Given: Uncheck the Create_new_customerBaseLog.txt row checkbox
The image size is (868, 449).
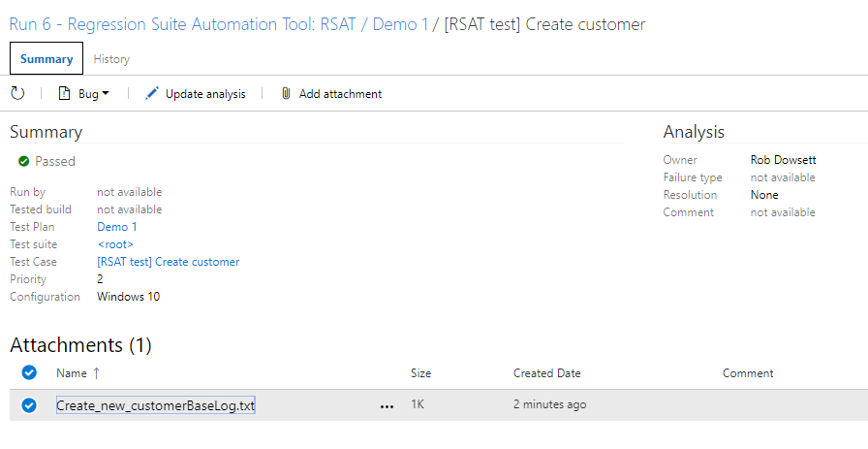Looking at the screenshot, I should pos(29,405).
